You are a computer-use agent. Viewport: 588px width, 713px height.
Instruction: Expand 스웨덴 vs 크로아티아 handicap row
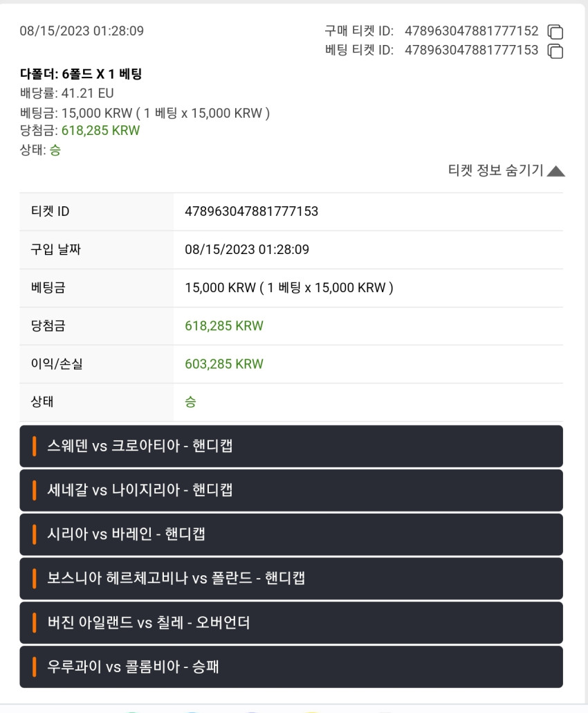(x=291, y=446)
